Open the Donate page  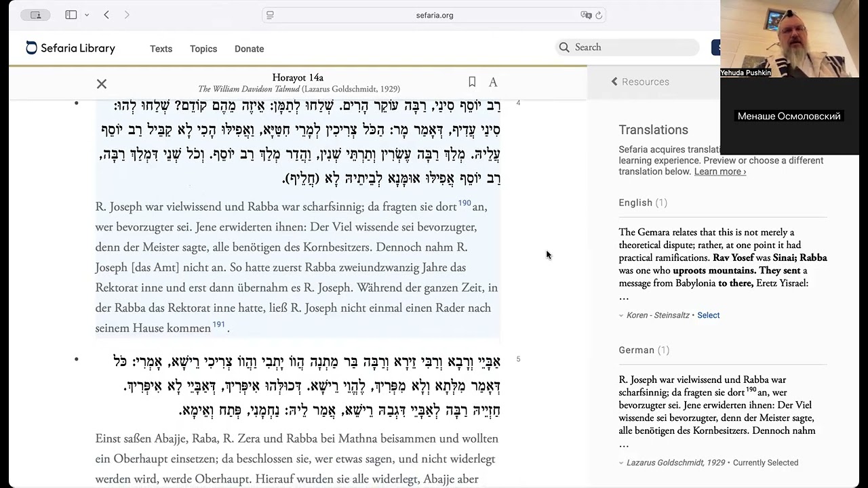(249, 49)
